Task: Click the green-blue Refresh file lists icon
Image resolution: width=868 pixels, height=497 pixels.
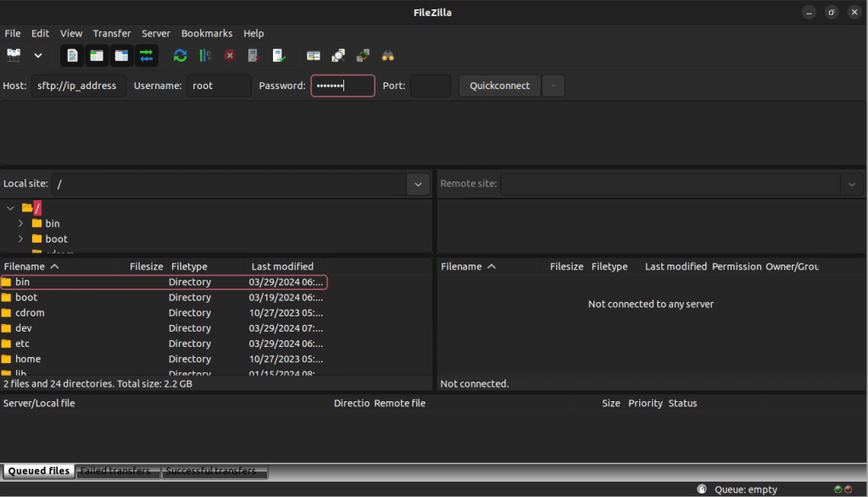Action: pyautogui.click(x=180, y=55)
